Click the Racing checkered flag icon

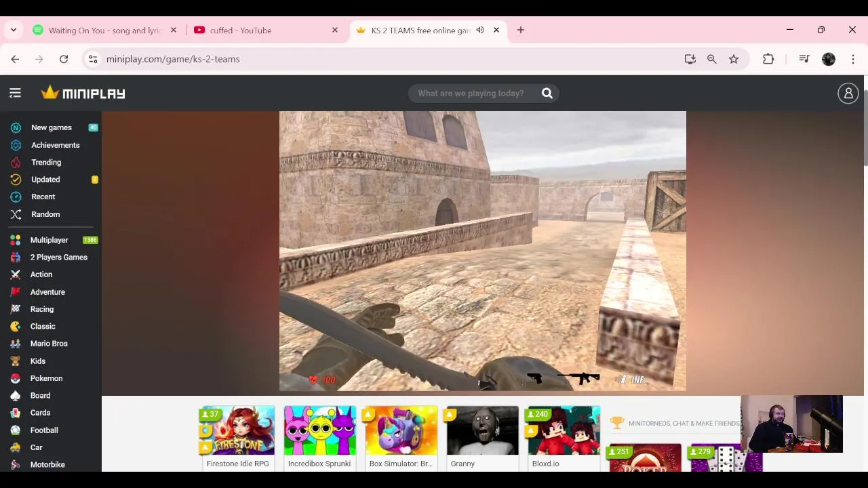[16, 309]
